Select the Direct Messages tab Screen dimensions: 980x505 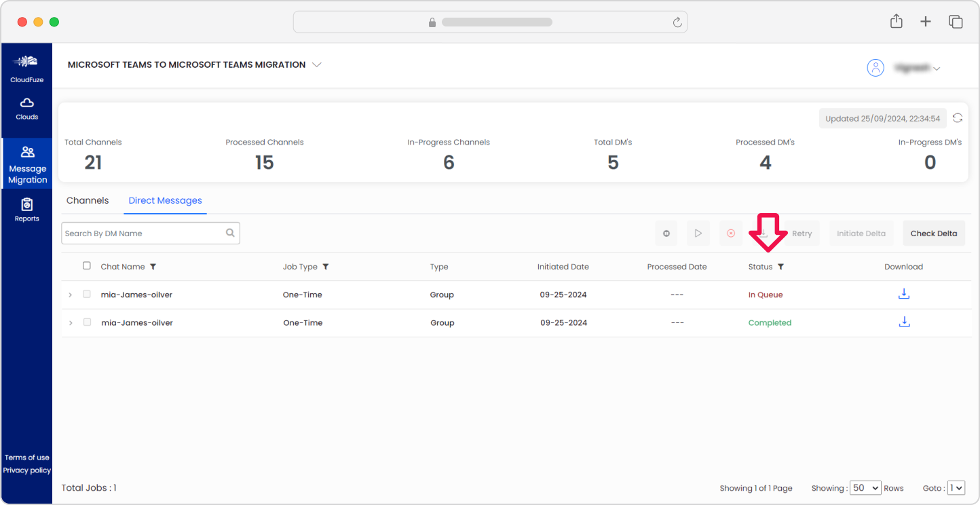tap(165, 200)
